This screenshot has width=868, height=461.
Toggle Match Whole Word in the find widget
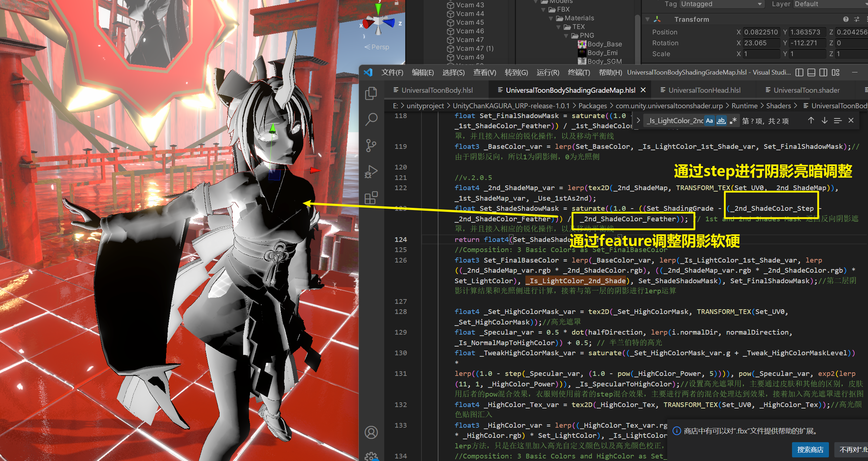721,121
